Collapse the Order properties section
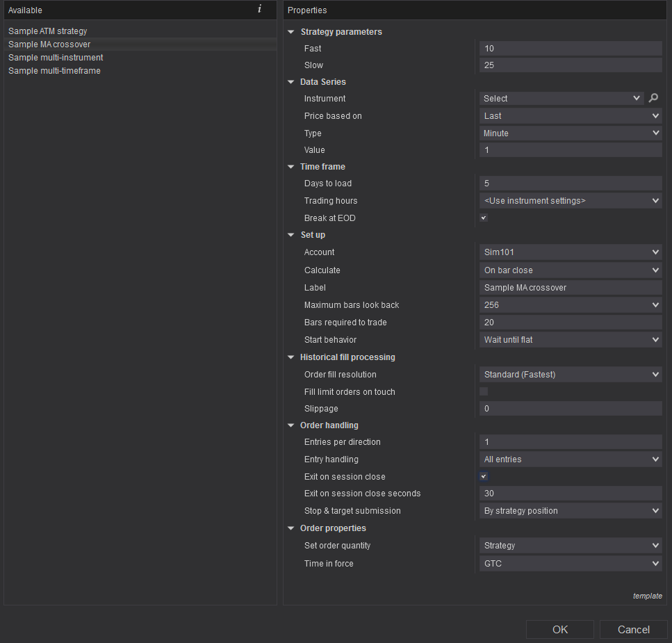This screenshot has height=643, width=672. [x=291, y=528]
